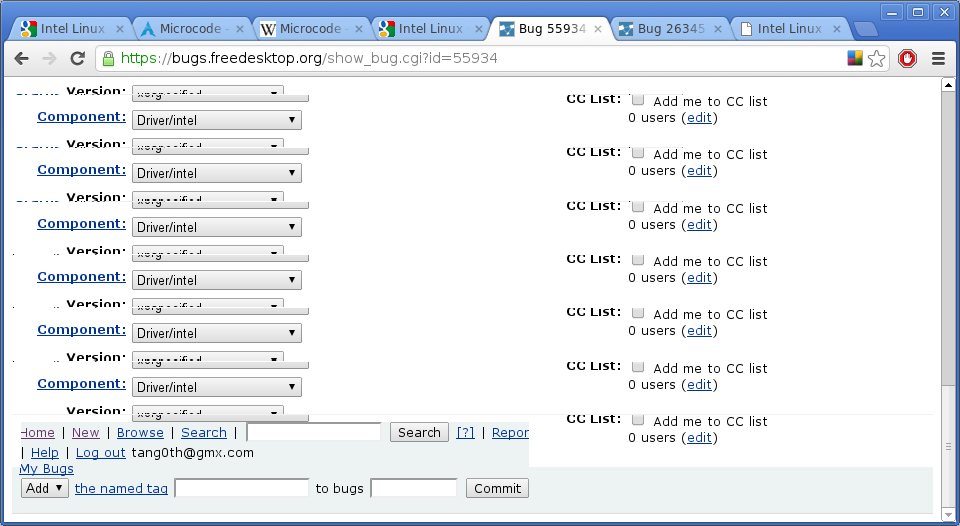
Task: Open the My Bugs link
Action: (46, 469)
